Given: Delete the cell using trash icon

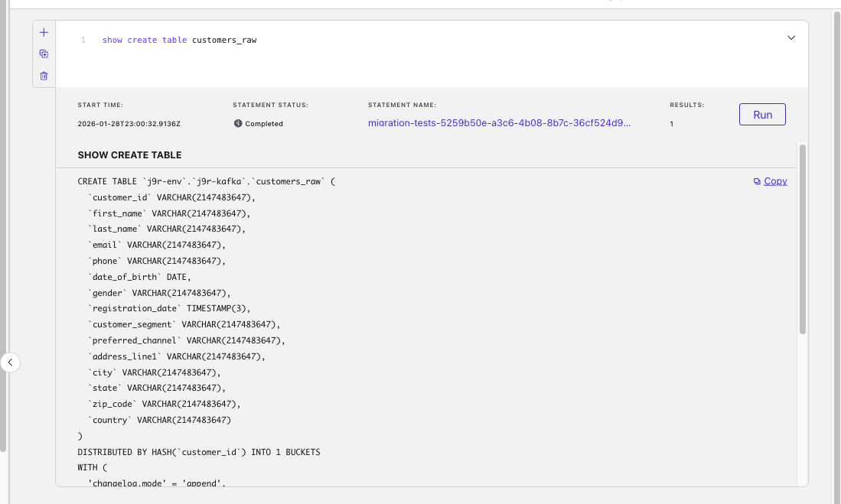Looking at the screenshot, I should (44, 76).
